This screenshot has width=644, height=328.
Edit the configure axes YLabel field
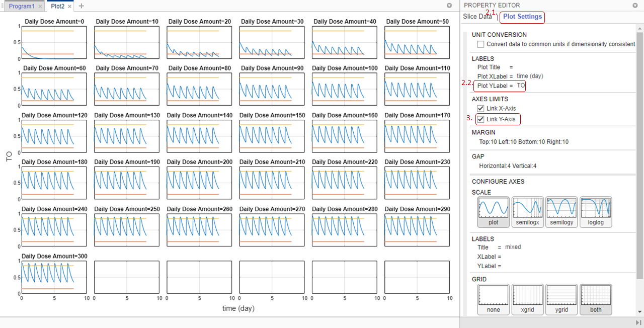point(489,266)
